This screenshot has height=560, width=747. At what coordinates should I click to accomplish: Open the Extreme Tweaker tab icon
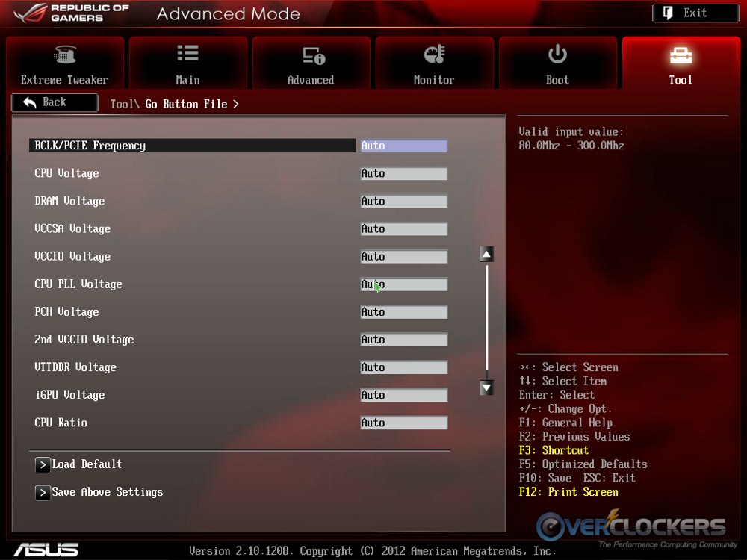tap(64, 55)
